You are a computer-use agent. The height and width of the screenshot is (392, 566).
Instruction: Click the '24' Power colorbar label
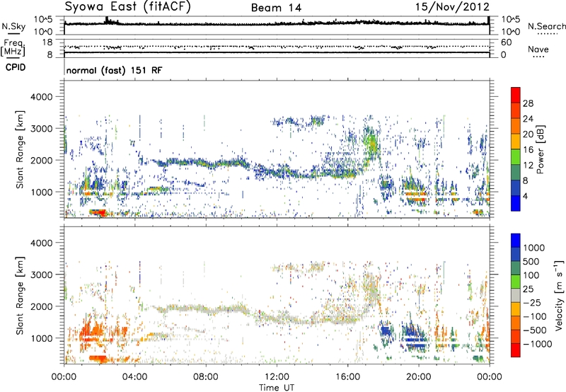coord(528,119)
